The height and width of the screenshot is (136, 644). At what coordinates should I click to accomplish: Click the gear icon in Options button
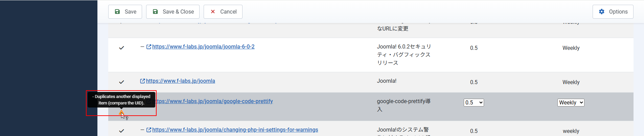[x=602, y=12]
